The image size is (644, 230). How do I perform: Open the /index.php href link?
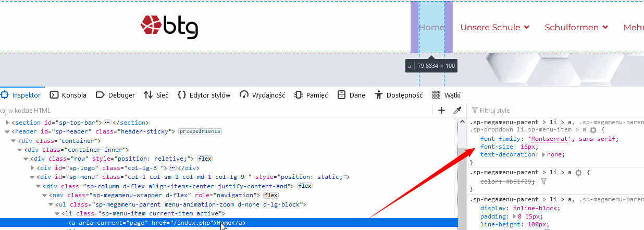192,223
